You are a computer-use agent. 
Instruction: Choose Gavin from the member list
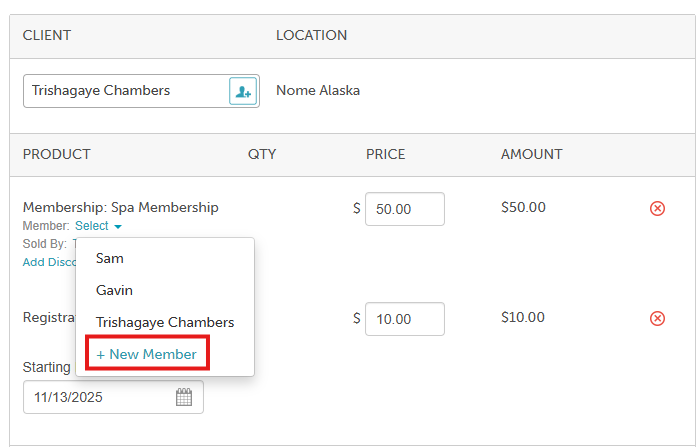point(114,290)
